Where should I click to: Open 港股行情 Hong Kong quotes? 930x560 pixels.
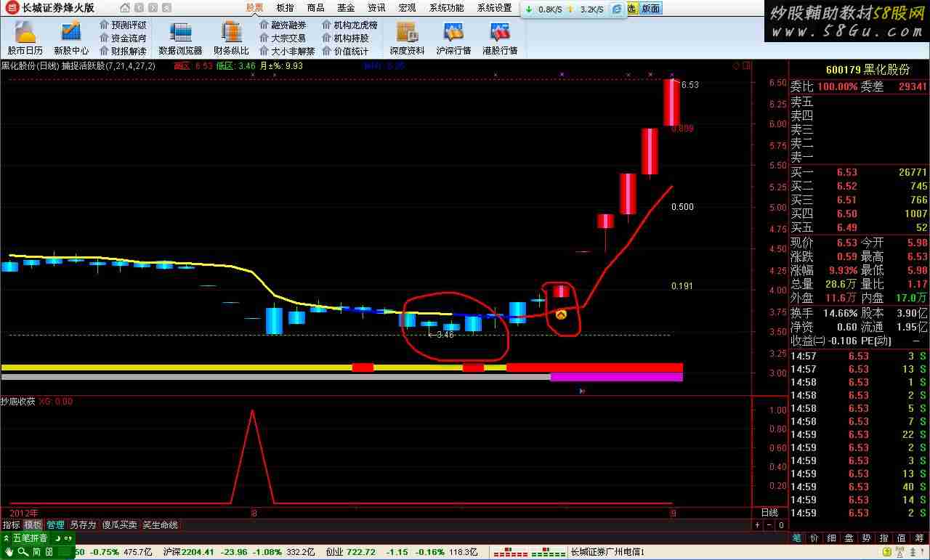pos(500,38)
